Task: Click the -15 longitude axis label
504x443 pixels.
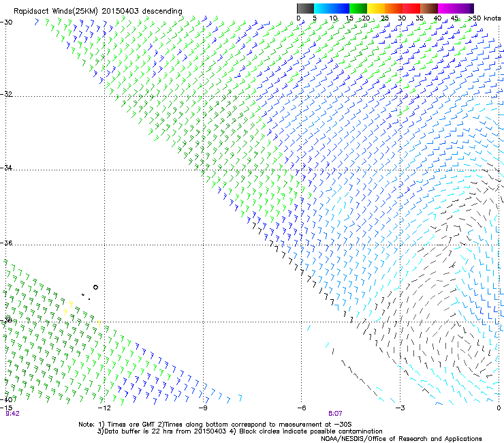Action: tap(6, 408)
